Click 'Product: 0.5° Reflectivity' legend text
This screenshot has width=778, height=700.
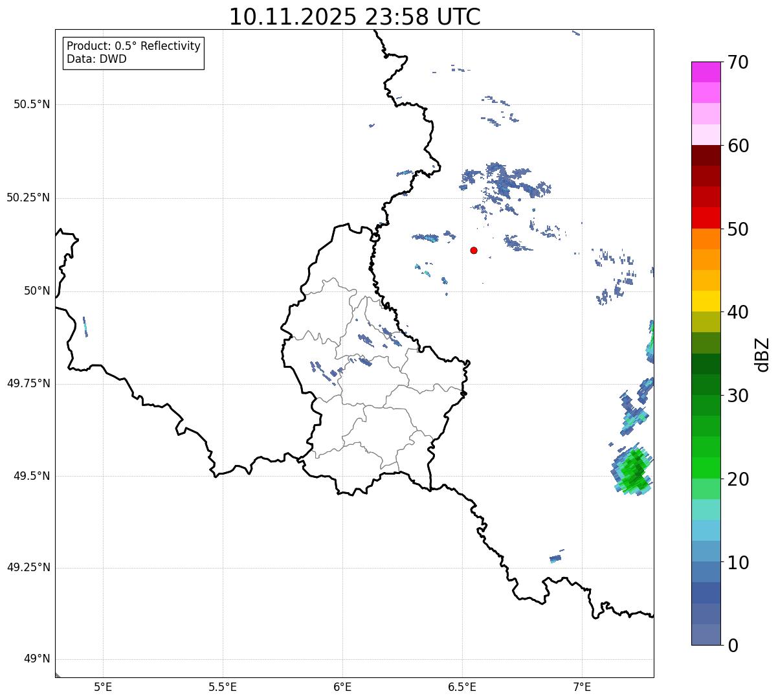click(x=133, y=47)
